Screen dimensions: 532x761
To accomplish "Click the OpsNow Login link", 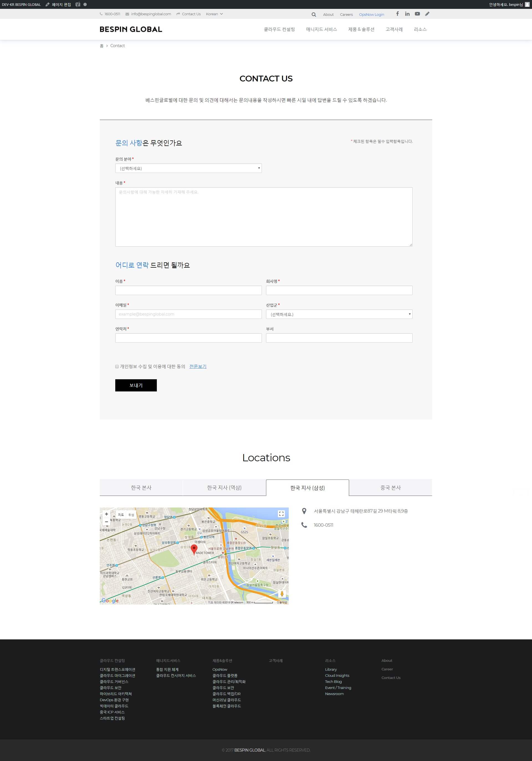I will (x=372, y=15).
